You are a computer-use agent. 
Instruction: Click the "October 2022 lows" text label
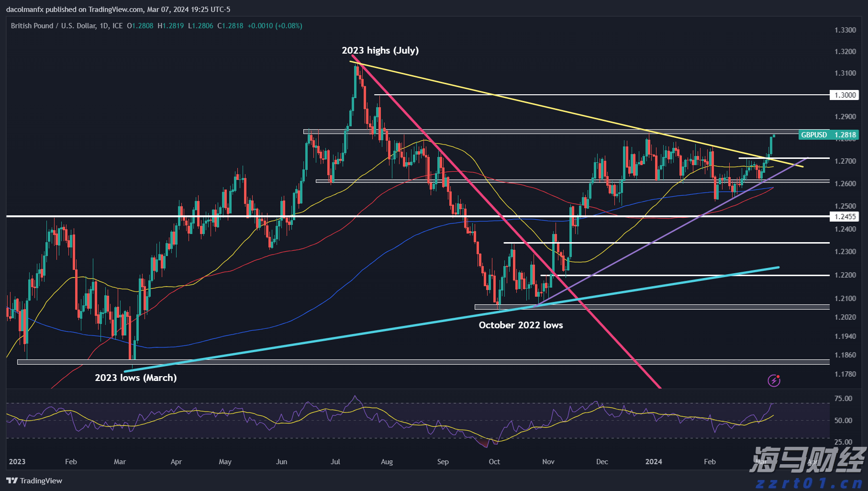521,325
